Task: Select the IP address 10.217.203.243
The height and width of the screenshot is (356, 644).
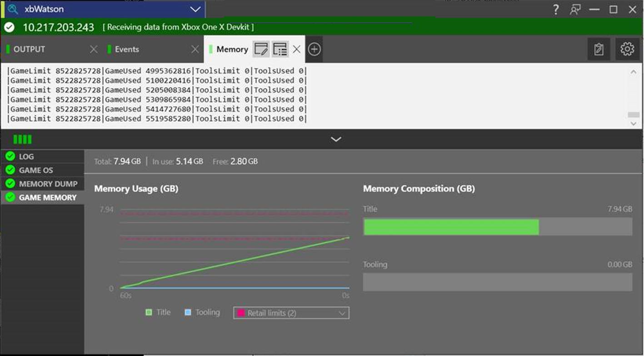Action: click(58, 27)
